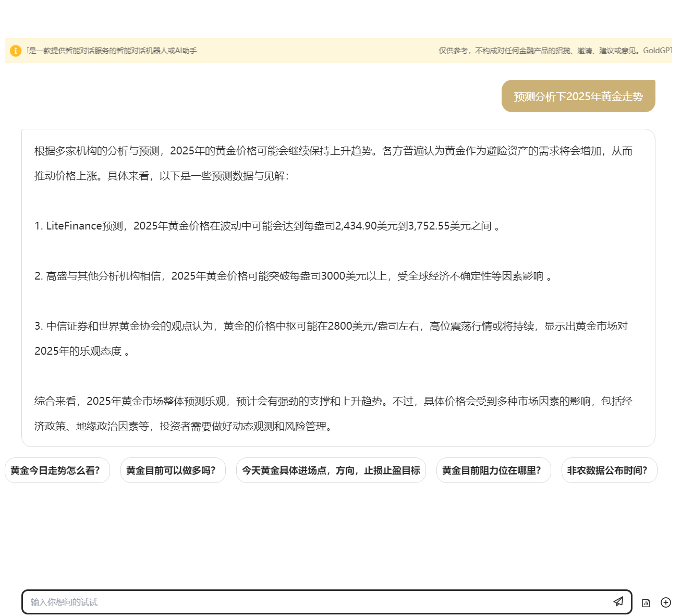The image size is (681, 616).
Task: Click the banner text about AI助手 service
Action: point(112,51)
